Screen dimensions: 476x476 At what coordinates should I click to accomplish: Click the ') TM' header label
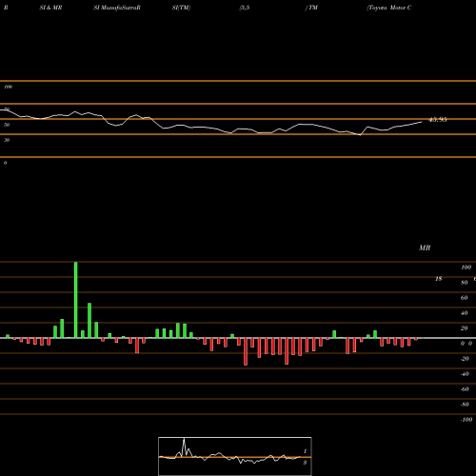[311, 8]
